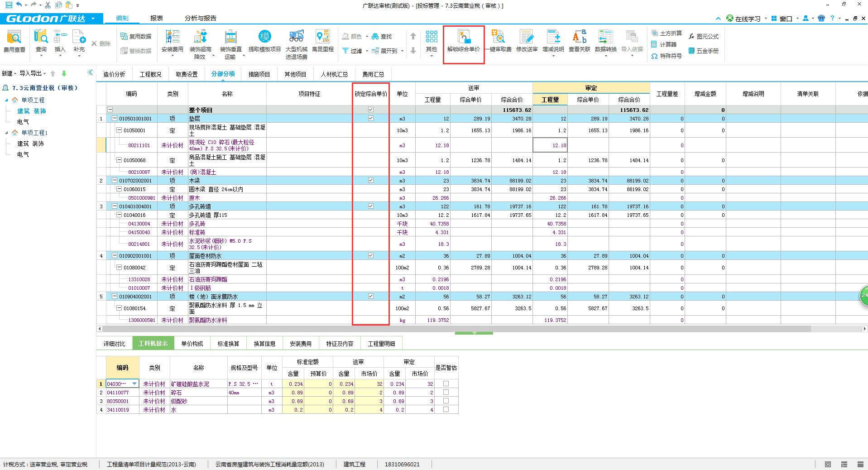
Task: Click the horizontal scrollbar below the table
Action: [453, 329]
